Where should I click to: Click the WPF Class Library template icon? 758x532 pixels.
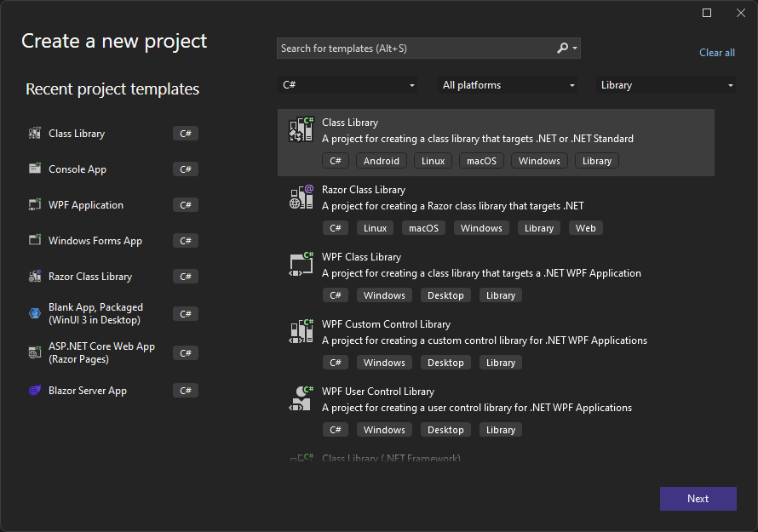(x=301, y=264)
